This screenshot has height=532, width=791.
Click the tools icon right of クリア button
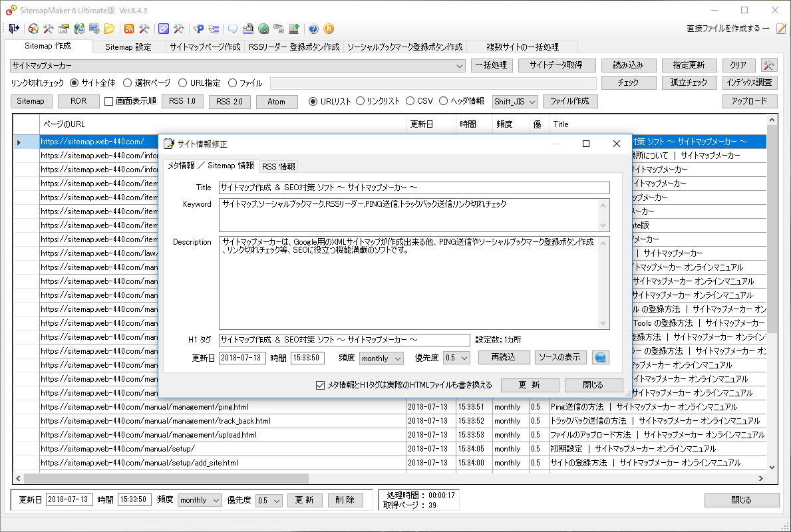(769, 65)
